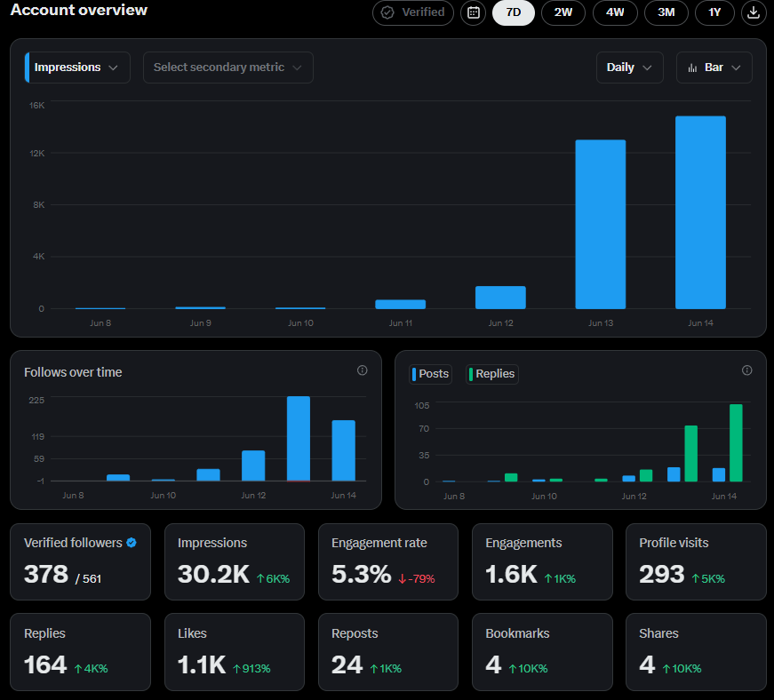Open the Impressions primary metric dropdown

point(77,68)
